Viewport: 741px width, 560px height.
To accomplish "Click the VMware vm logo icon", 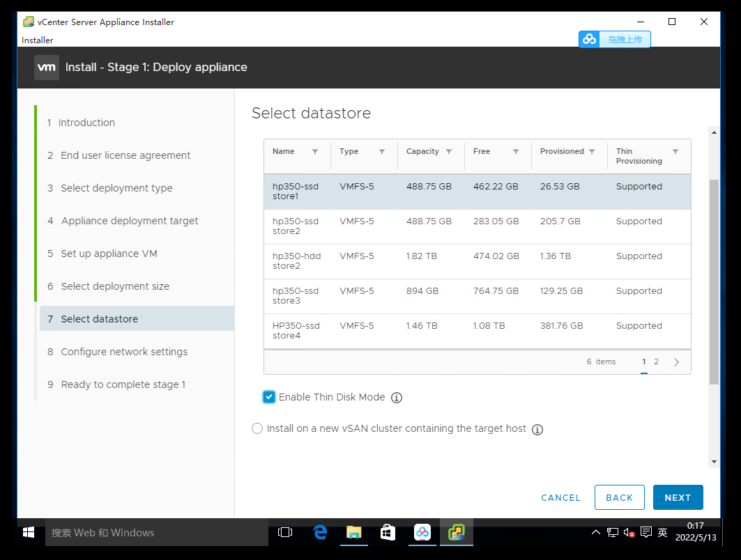I will (x=46, y=67).
